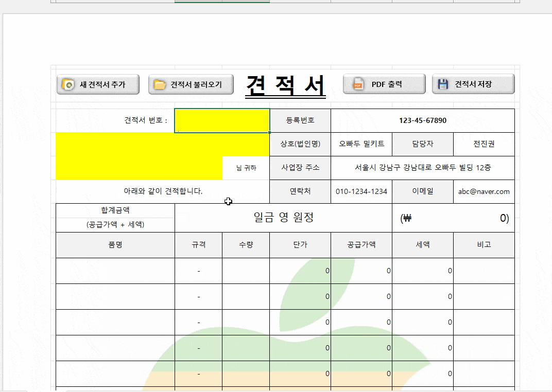Select first item row's 세액 cell
The height and width of the screenshot is (392, 552).
(x=423, y=271)
